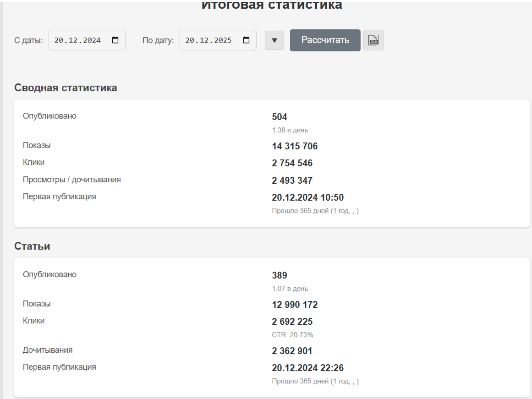The image size is (532, 399).
Task: Click the articles impressions value 12 990 172
Action: pyautogui.click(x=295, y=305)
